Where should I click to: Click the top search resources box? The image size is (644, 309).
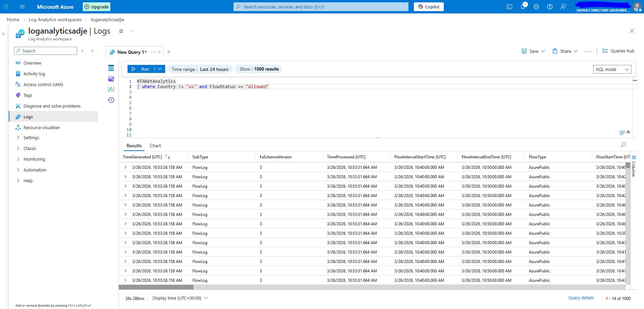coord(321,7)
